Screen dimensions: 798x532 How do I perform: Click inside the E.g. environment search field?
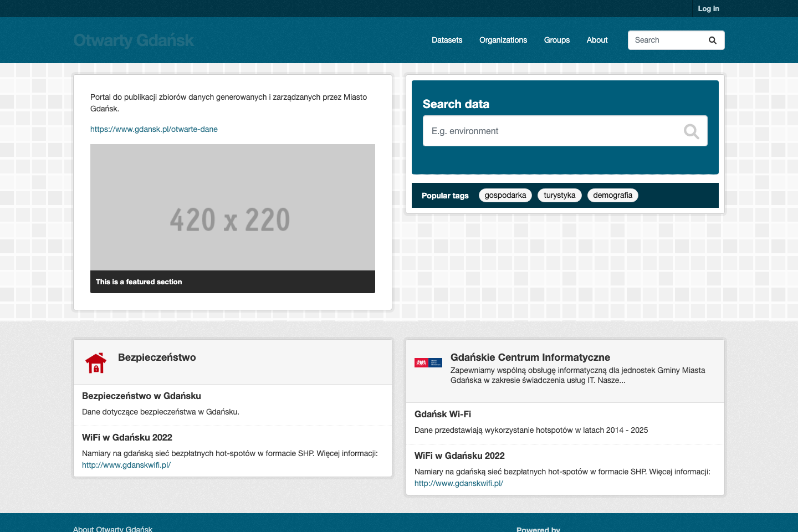pos(554,131)
